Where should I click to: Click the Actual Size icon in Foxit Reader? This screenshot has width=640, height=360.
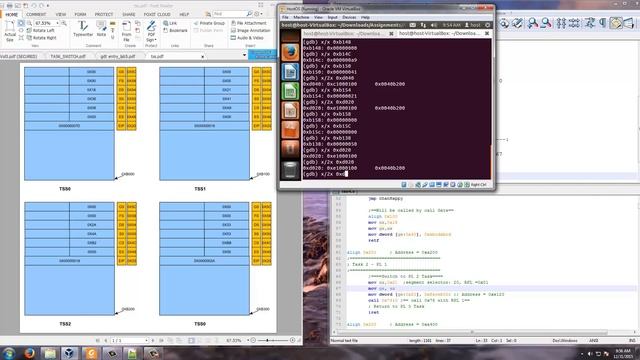coord(9,31)
